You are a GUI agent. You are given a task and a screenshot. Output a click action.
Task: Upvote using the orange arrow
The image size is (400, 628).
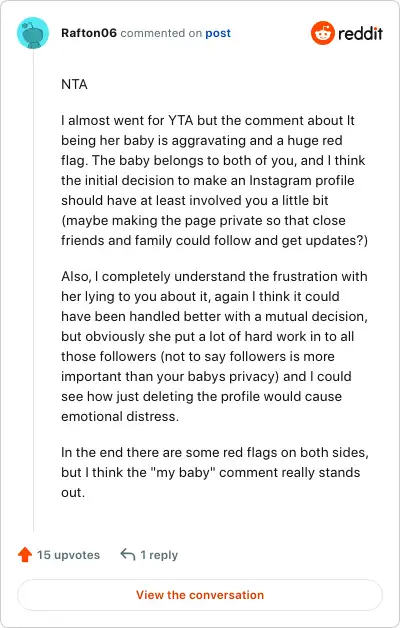[x=25, y=555]
